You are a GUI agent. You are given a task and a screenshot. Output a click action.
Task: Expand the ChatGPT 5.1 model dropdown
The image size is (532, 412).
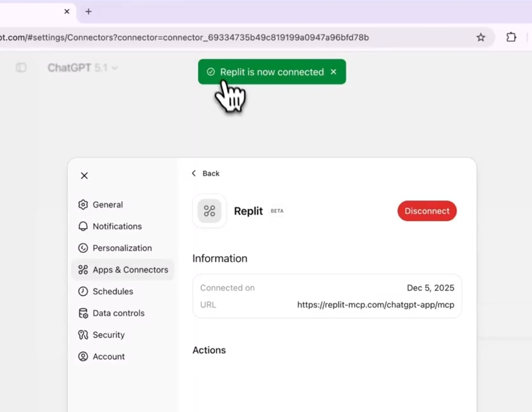(83, 68)
